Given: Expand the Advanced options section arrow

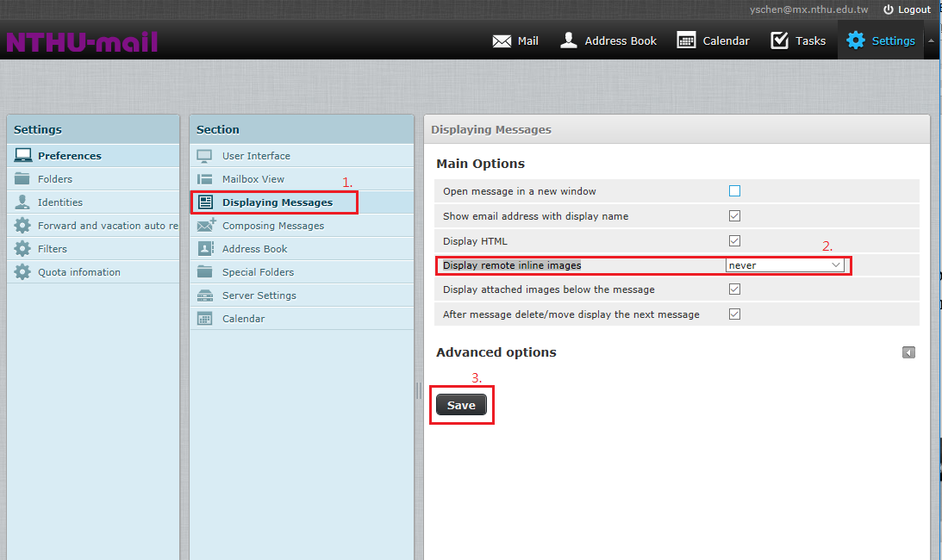Looking at the screenshot, I should (908, 352).
